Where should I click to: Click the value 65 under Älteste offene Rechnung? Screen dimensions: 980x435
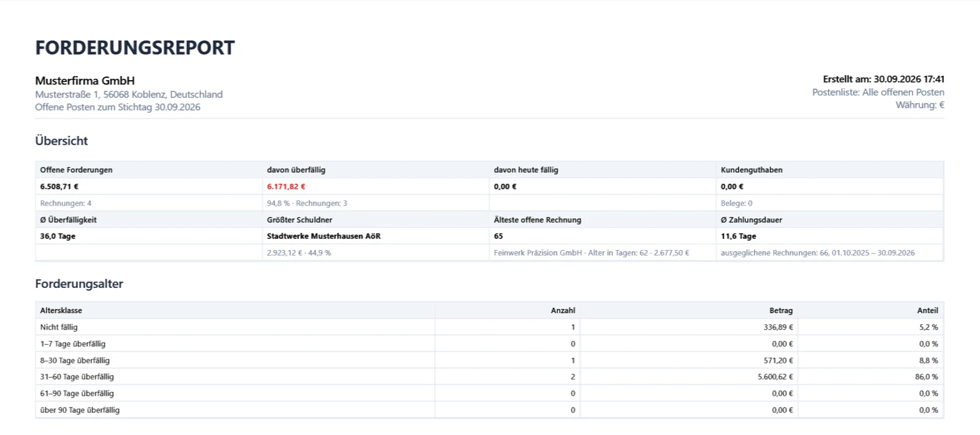pos(499,236)
